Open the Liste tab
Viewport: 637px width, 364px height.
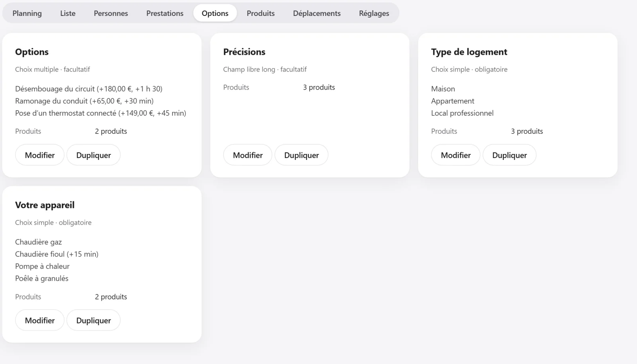pos(68,13)
